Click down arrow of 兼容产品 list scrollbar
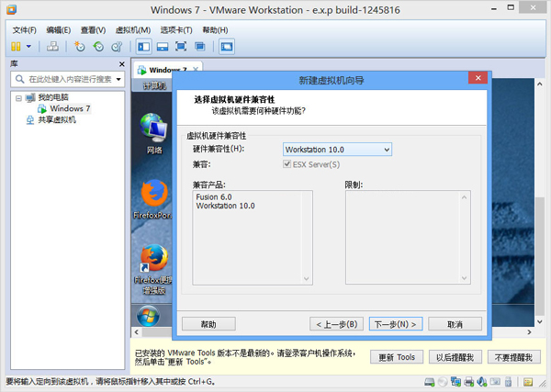551x392 pixels. (306, 278)
